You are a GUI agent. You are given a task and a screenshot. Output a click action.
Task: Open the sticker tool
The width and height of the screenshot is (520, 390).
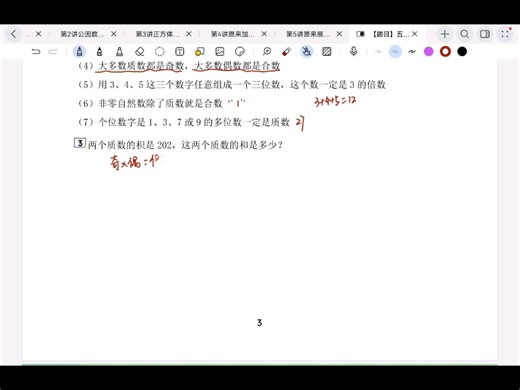pyautogui.click(x=240, y=52)
